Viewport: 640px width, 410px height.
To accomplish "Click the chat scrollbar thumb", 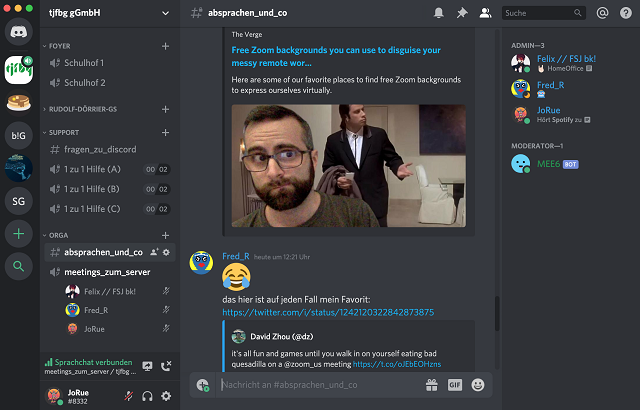I will 497,313.
